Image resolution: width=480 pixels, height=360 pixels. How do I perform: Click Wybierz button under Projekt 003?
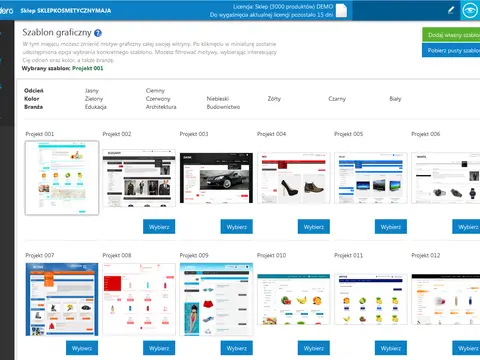tap(237, 227)
